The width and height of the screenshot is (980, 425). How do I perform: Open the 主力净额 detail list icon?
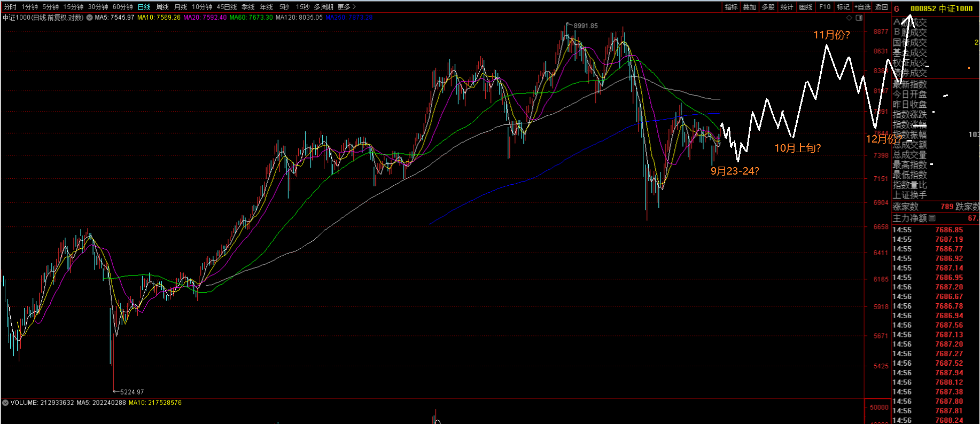(932, 218)
